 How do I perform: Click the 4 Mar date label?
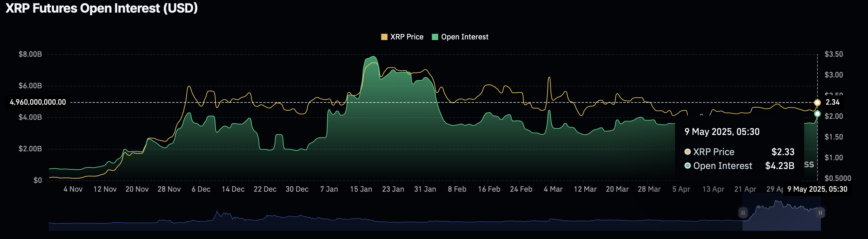tap(553, 189)
